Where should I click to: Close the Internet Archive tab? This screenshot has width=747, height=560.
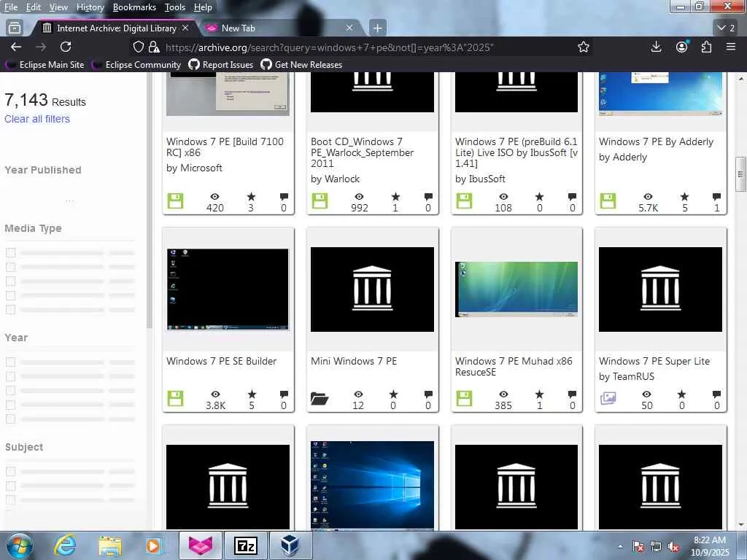click(185, 28)
